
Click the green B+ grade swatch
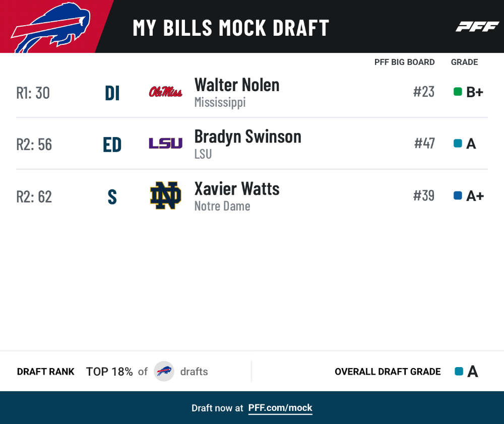tap(458, 92)
